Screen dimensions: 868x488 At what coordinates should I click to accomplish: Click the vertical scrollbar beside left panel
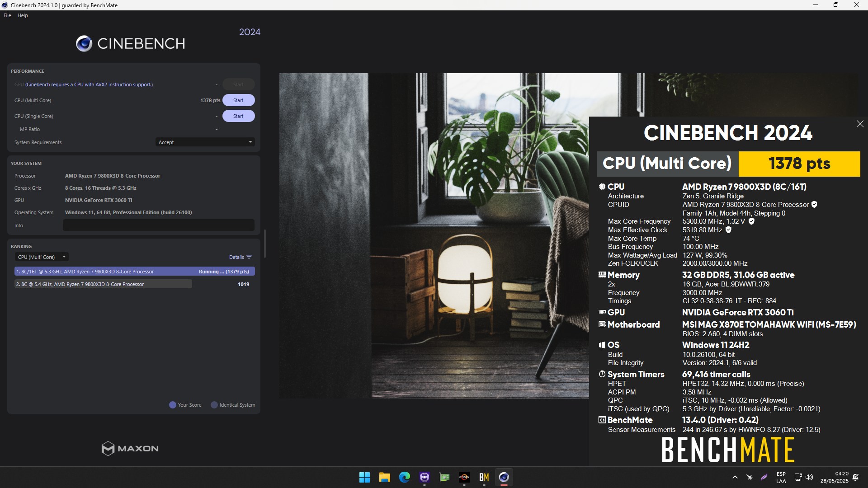[x=265, y=244]
